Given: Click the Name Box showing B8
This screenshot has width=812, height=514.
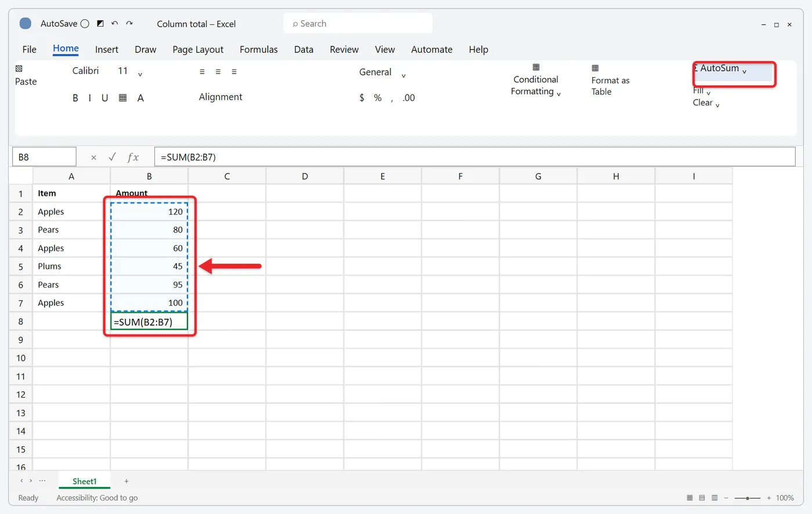Looking at the screenshot, I should click(44, 157).
